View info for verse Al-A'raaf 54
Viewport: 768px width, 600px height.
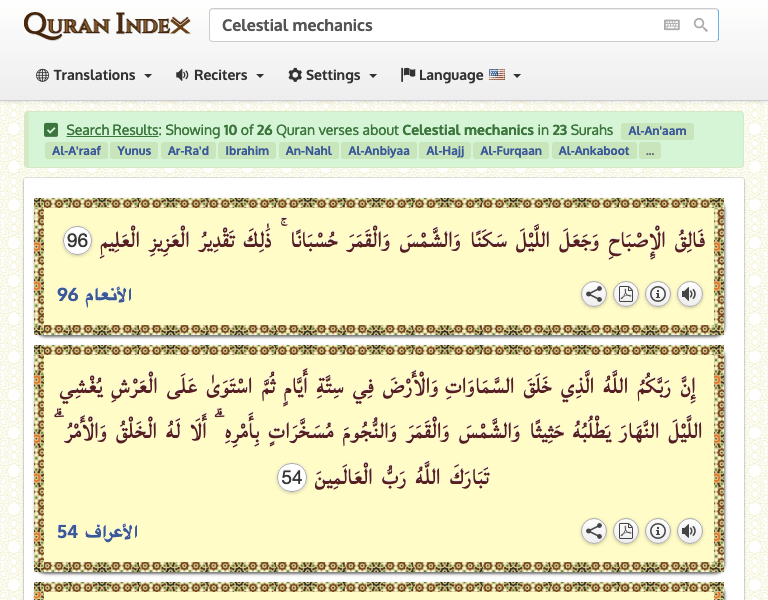658,531
